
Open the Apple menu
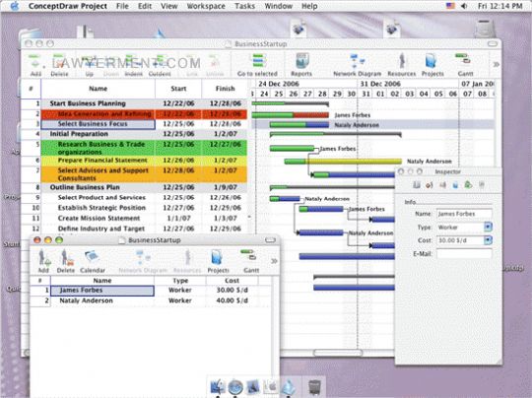pyautogui.click(x=15, y=6)
